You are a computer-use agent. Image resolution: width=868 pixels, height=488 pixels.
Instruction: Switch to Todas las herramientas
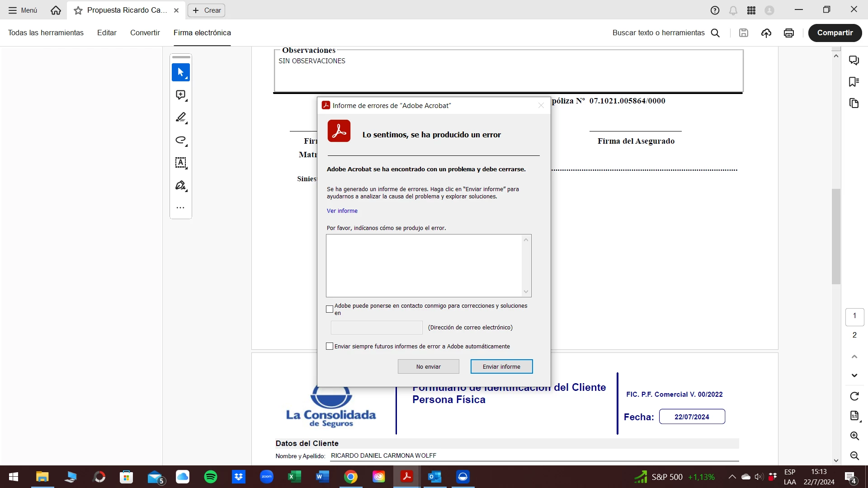46,33
